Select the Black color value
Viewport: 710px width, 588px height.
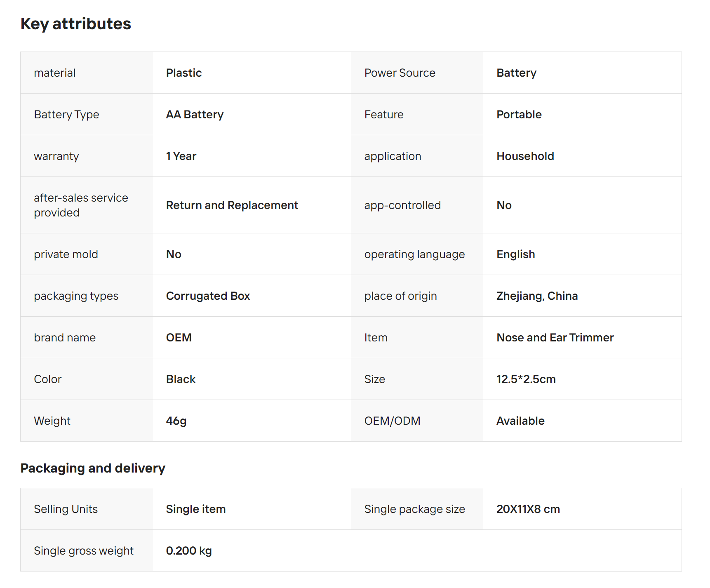(x=181, y=379)
